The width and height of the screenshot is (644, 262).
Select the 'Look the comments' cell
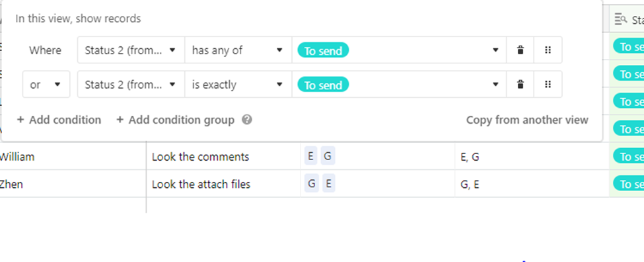[x=223, y=157]
